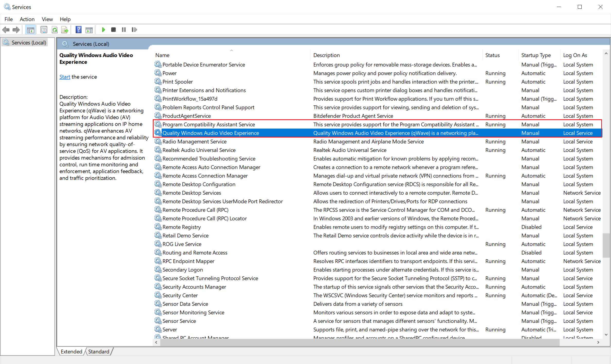Image resolution: width=611 pixels, height=364 pixels.
Task: Click gear icon of Retail Demo Service
Action: tap(158, 235)
